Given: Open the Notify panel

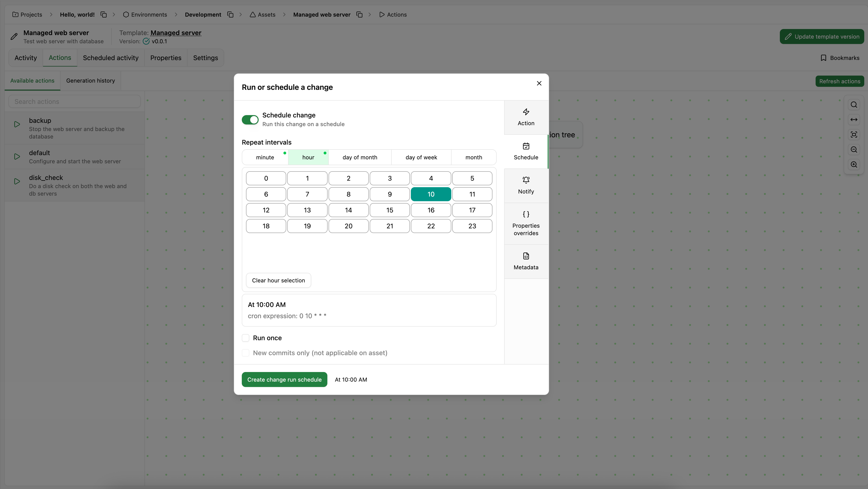Looking at the screenshot, I should pos(526,186).
